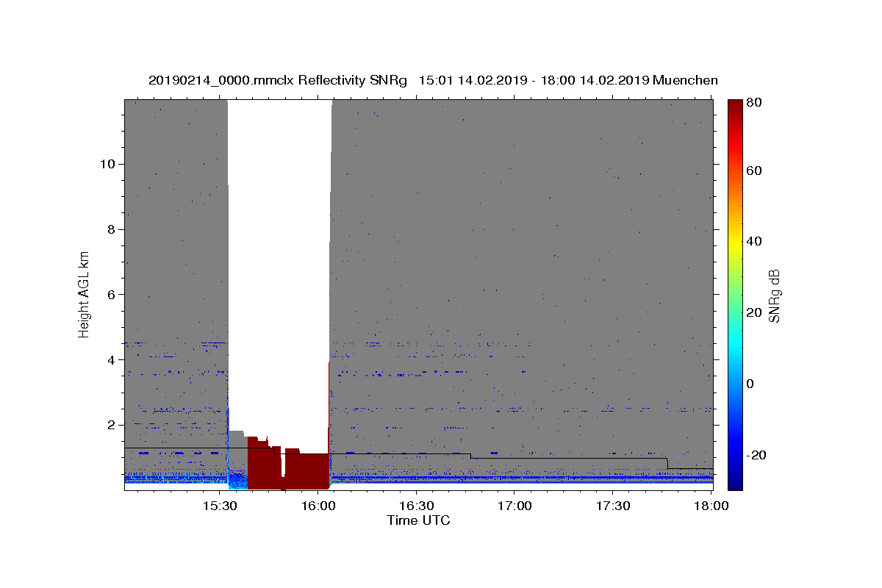Click the 18:00 time tick label
Viewport: 882px width, 588px height.
tap(711, 506)
